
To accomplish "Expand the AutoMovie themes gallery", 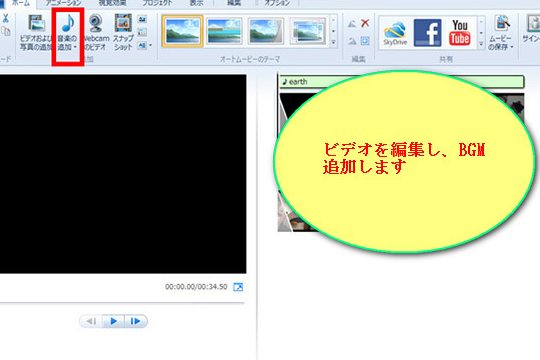I will [x=333, y=43].
